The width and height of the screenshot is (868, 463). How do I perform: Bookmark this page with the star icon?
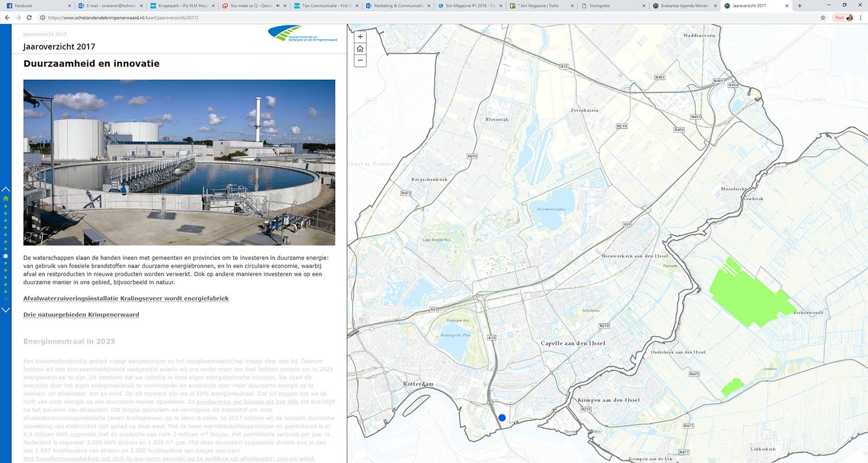pos(823,17)
